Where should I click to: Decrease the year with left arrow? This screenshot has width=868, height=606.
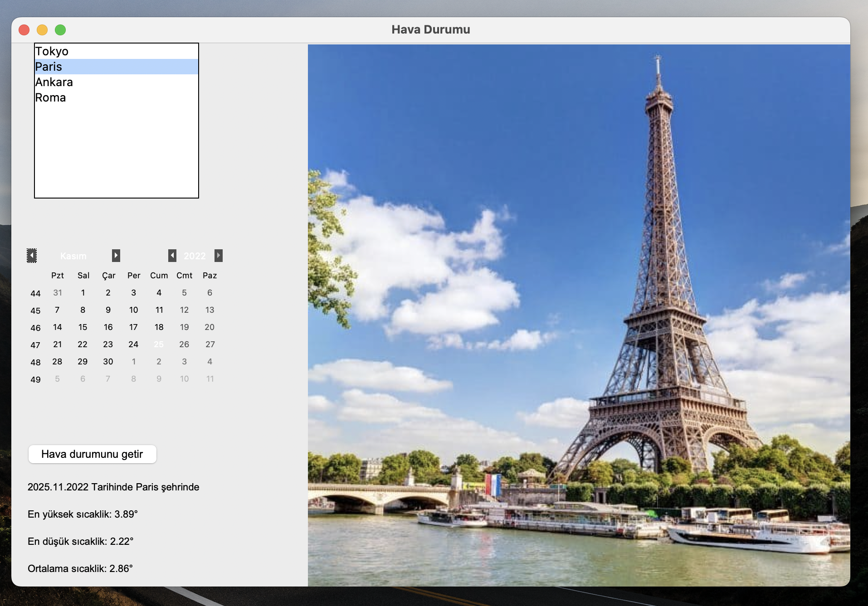[172, 256]
